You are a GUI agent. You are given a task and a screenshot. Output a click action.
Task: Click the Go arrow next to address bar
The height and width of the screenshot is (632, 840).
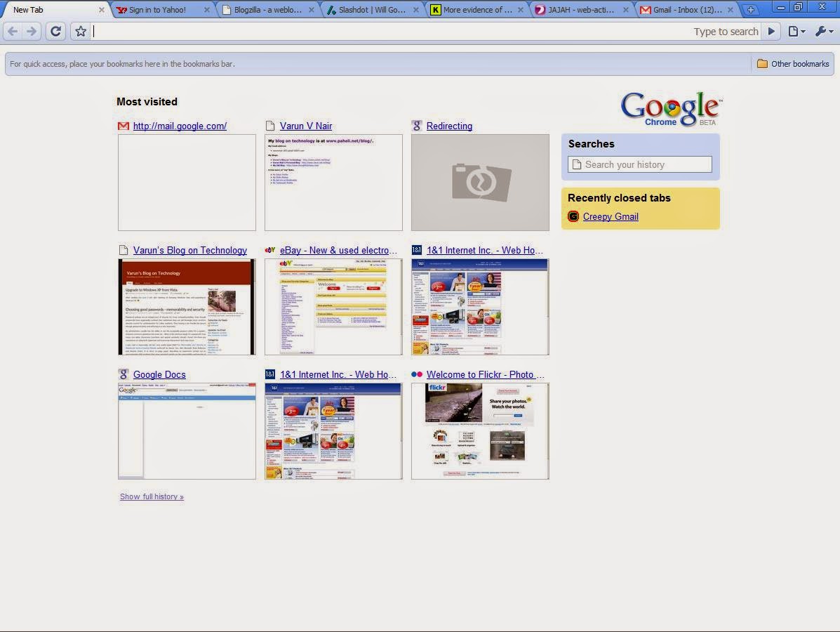[771, 31]
